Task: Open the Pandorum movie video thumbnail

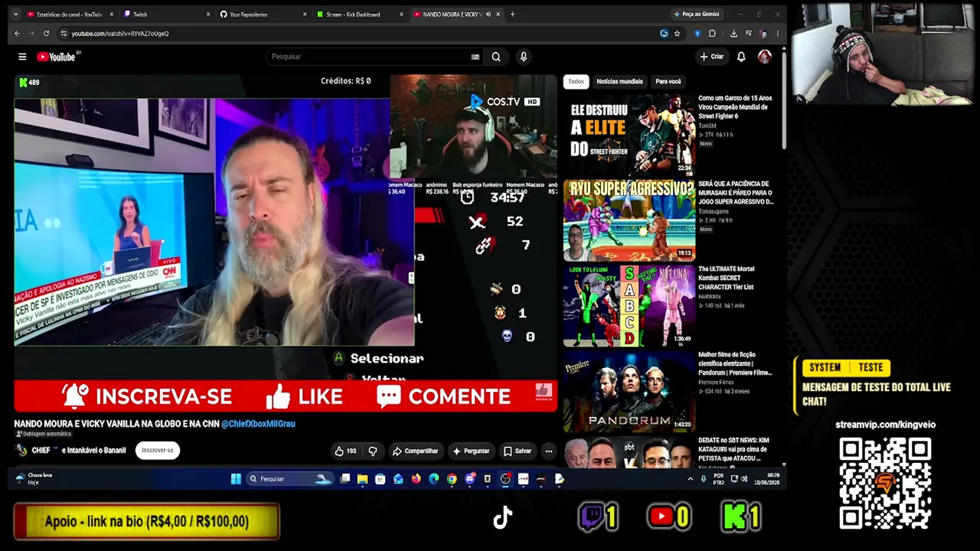Action: coord(629,392)
